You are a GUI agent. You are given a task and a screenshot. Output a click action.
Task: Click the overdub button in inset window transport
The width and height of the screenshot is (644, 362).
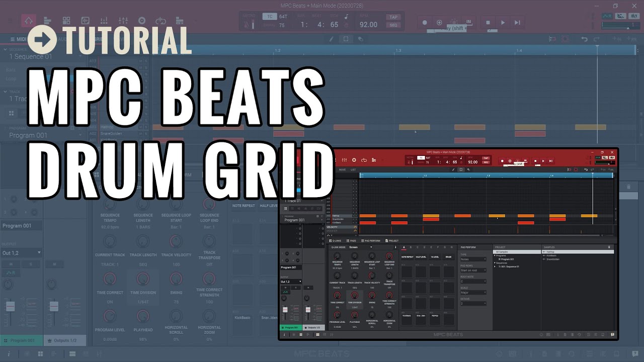click(x=510, y=161)
